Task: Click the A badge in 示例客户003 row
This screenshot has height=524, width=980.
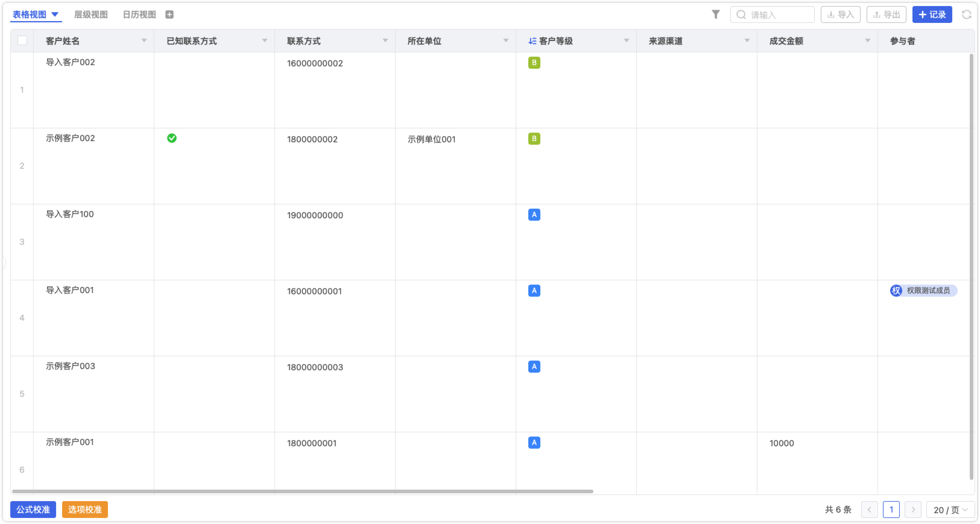Action: point(534,367)
